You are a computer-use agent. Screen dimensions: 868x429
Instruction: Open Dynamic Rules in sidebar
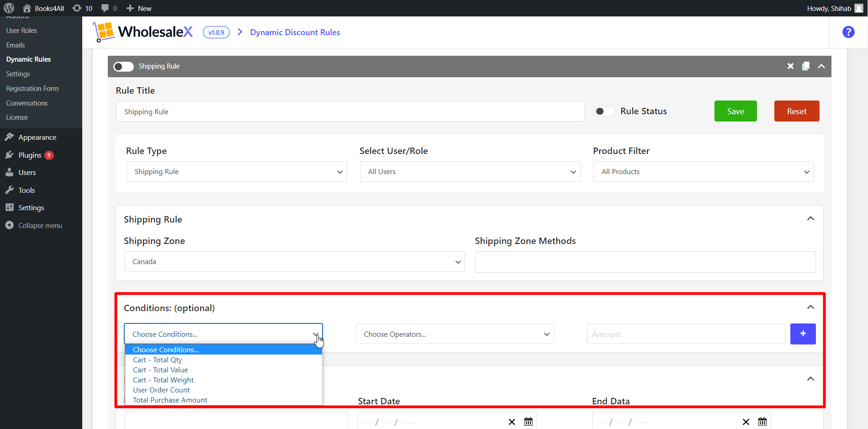pyautogui.click(x=28, y=59)
